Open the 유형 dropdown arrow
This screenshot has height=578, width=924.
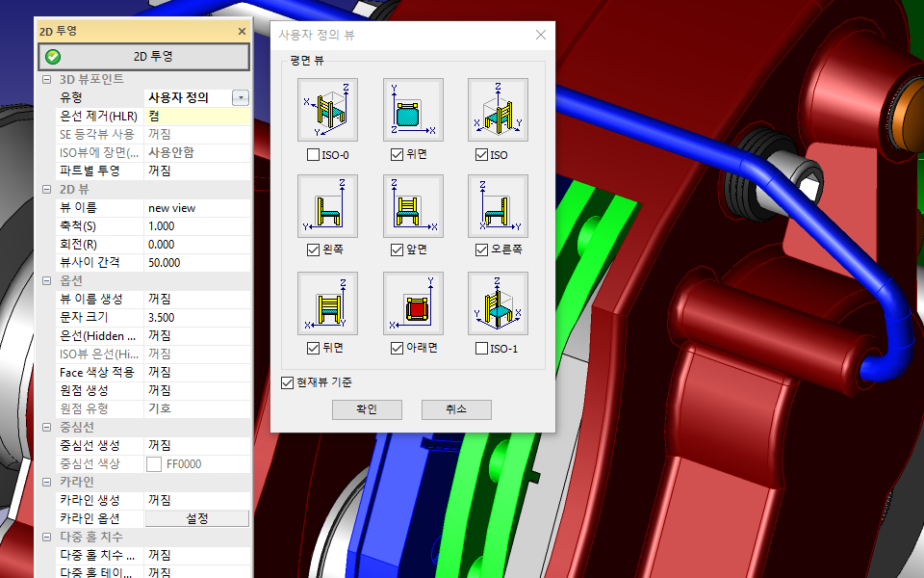tap(241, 97)
